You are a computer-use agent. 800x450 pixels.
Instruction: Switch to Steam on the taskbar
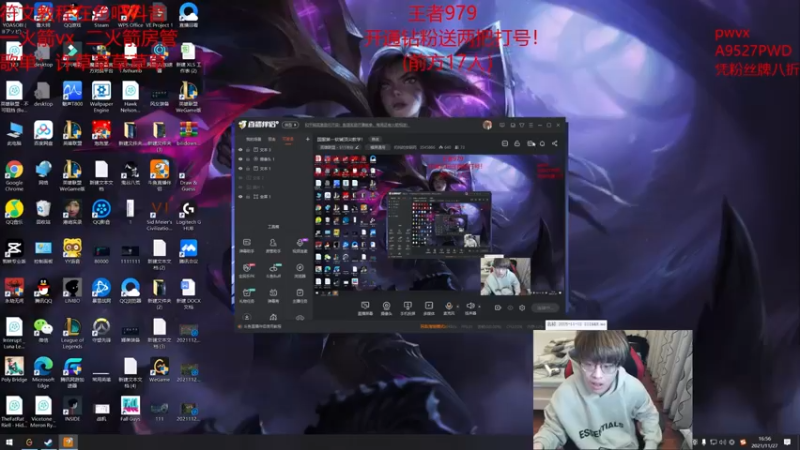coord(48,442)
